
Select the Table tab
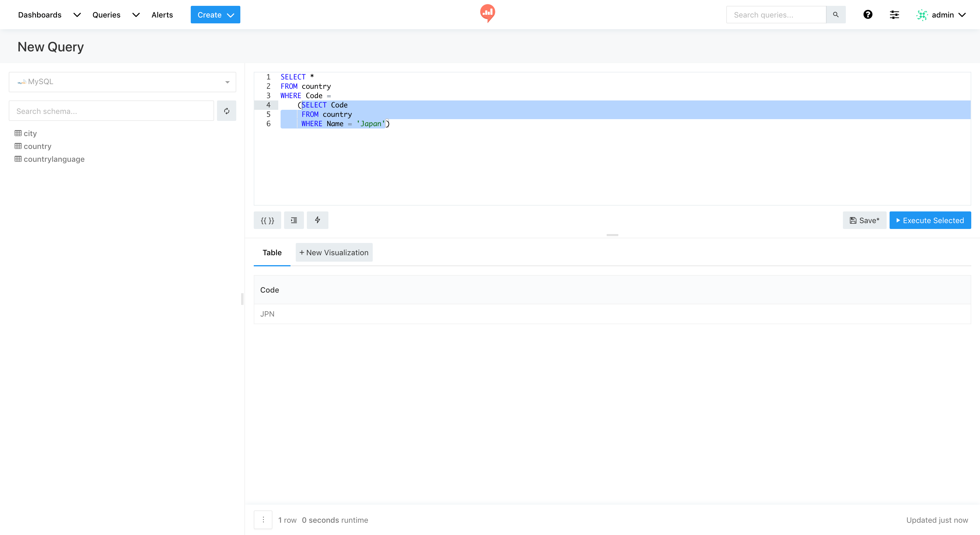272,252
